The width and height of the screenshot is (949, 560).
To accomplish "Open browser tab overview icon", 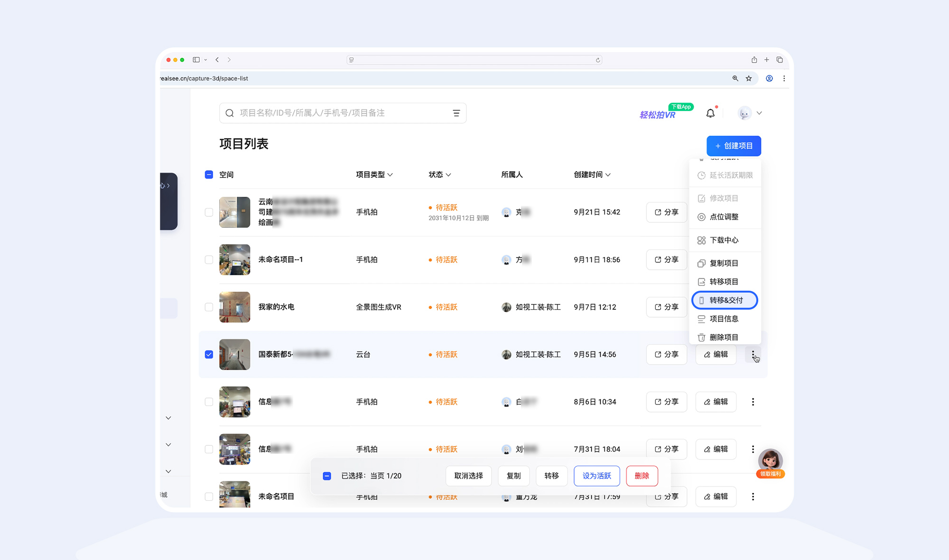I will [780, 60].
